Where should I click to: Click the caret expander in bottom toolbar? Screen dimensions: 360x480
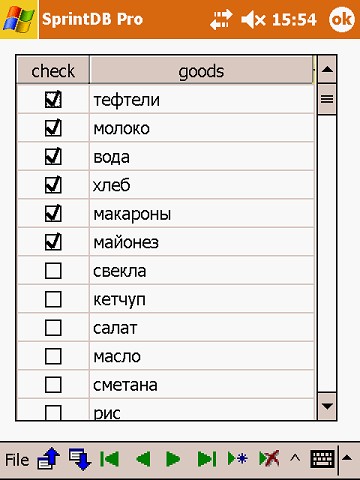point(295,459)
